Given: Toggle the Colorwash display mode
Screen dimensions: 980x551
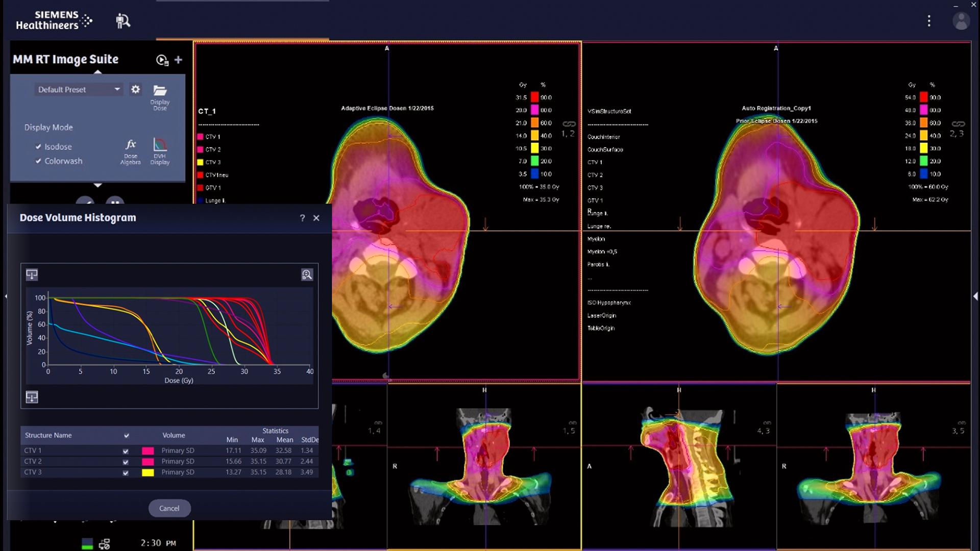Looking at the screenshot, I should click(x=38, y=161).
